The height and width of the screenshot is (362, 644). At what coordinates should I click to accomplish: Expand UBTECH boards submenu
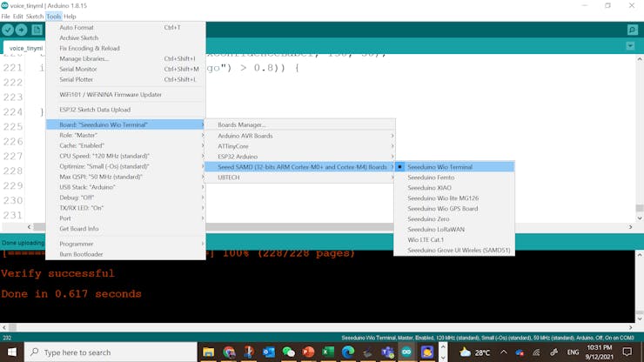coord(300,178)
